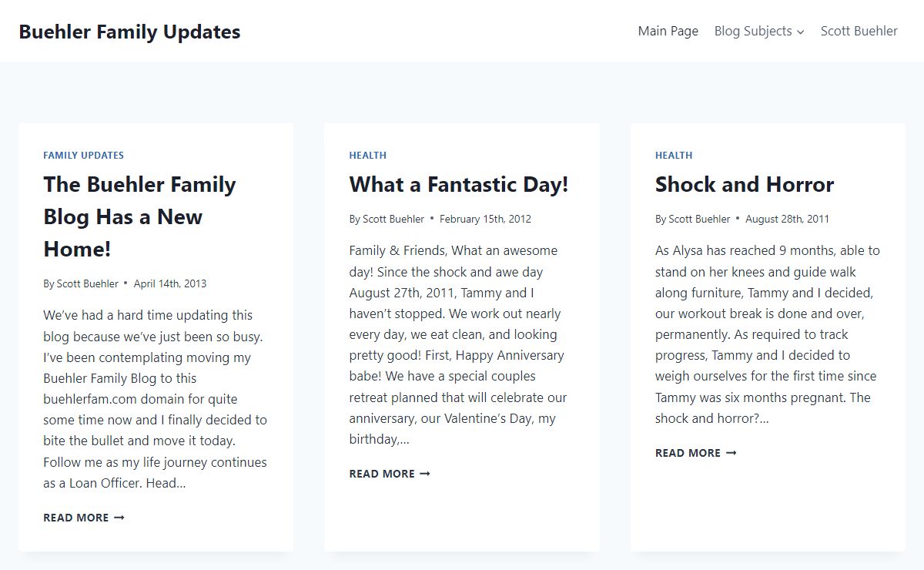Select Family Updates category label
The image size is (924, 570).
tap(83, 155)
